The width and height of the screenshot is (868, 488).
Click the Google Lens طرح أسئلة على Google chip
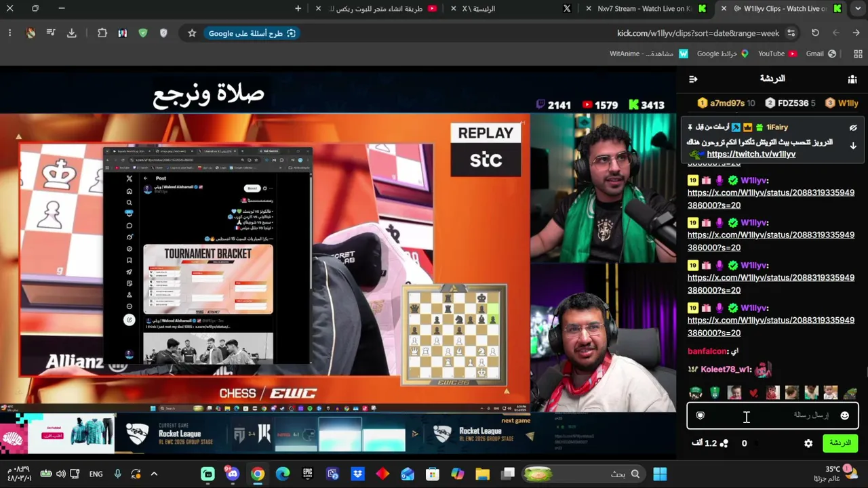(x=252, y=33)
